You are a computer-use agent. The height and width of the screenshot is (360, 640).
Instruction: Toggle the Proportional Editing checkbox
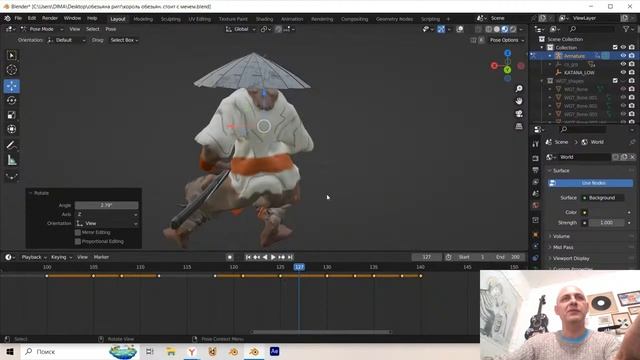coord(78,241)
